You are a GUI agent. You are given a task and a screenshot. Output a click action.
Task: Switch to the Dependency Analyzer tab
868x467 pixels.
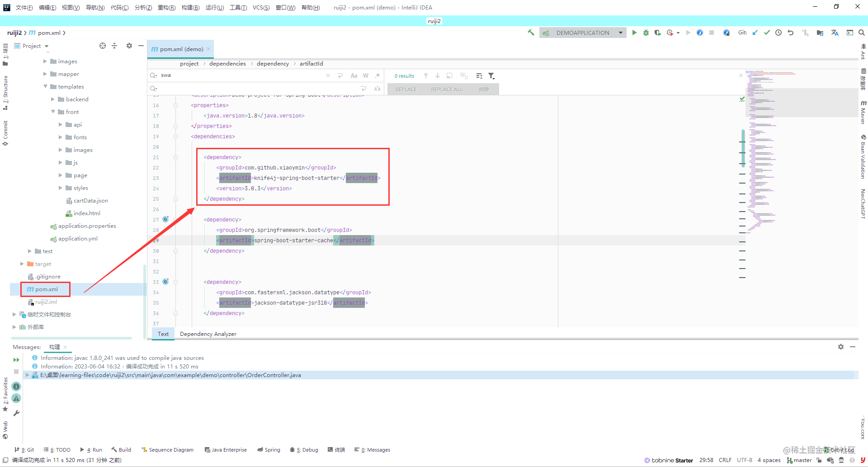tap(208, 334)
